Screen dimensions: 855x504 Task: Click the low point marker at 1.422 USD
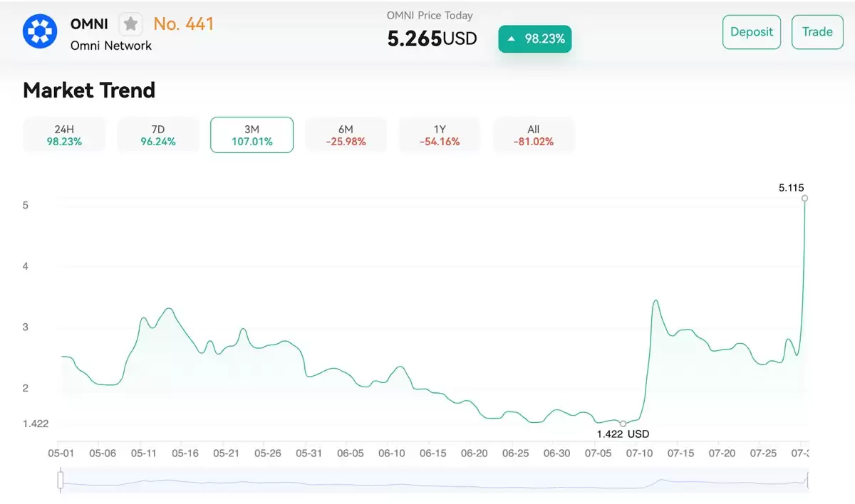[623, 422]
